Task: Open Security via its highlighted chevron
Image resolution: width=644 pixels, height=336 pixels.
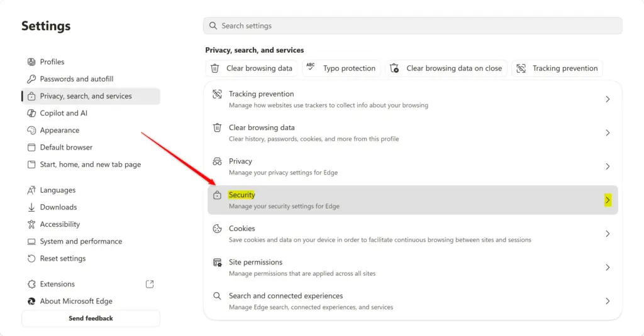Action: [608, 200]
